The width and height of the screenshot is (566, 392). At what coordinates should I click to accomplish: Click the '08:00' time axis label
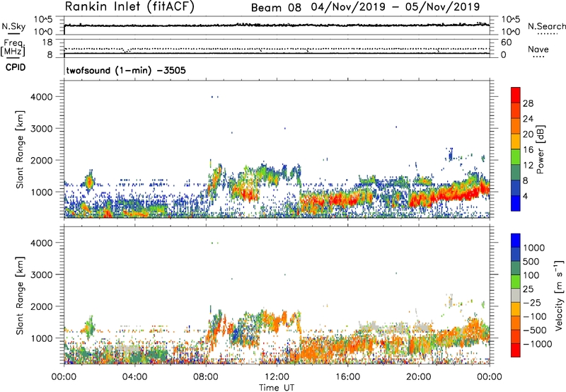[206, 377]
